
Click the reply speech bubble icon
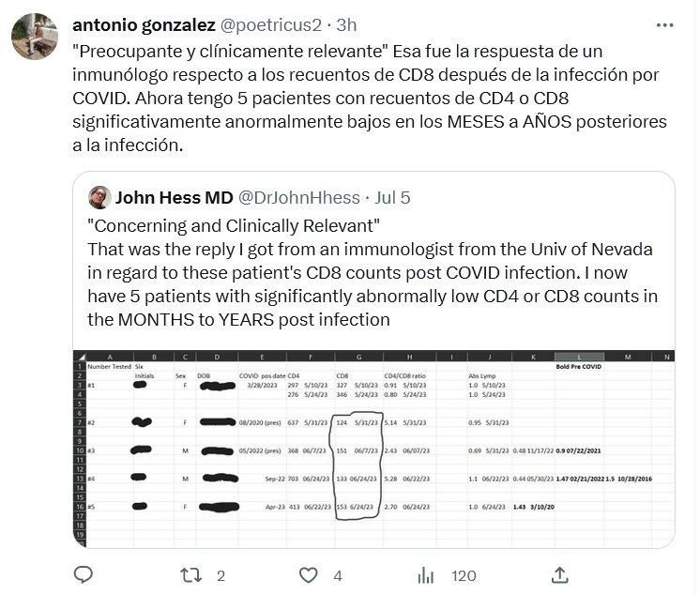click(x=84, y=574)
